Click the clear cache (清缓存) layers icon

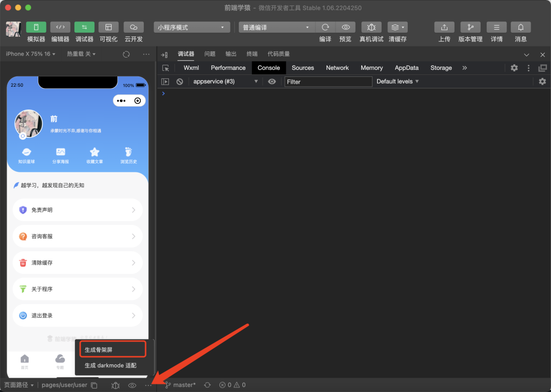point(397,28)
